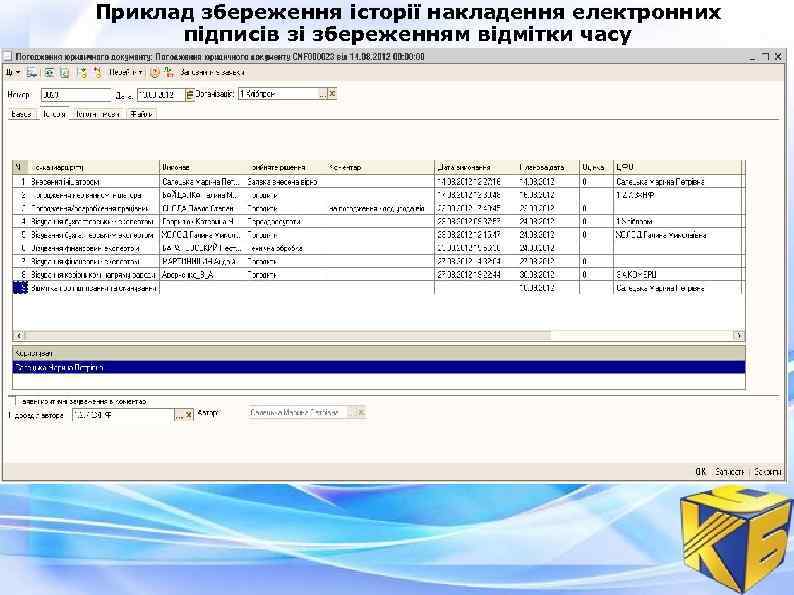794x595 pixels.
Task: Toggle the comment remarks checkbox above Підрозділ автора
Action: pyautogui.click(x=12, y=401)
